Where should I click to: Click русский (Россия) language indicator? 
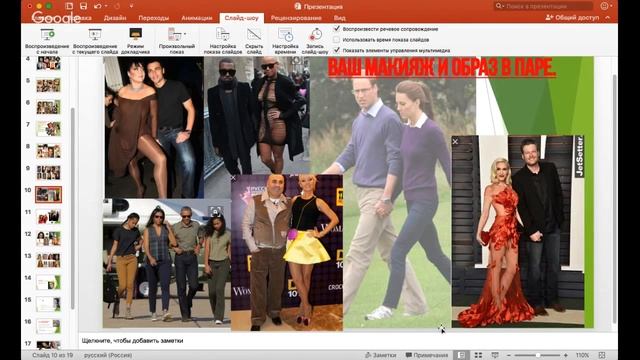(x=108, y=355)
